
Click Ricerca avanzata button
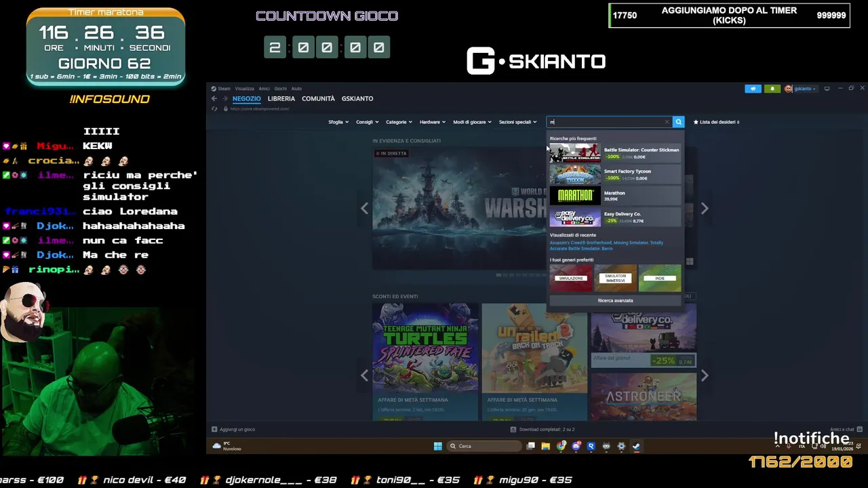[615, 300]
